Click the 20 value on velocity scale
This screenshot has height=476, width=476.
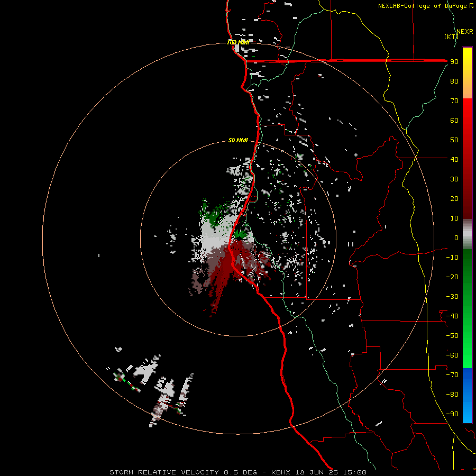[454, 198]
